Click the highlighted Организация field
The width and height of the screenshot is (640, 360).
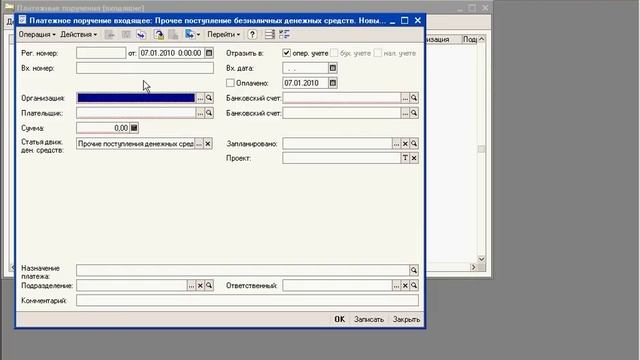[136, 98]
